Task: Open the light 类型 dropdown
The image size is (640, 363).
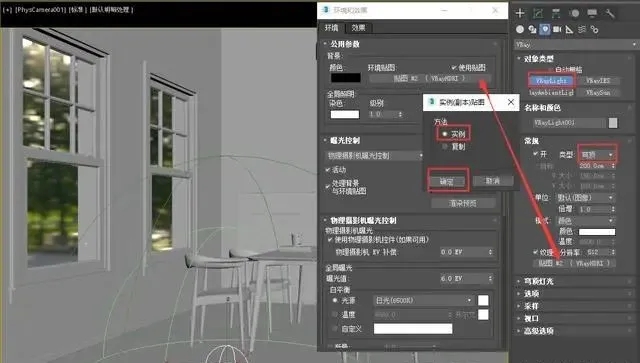Action: [x=597, y=155]
